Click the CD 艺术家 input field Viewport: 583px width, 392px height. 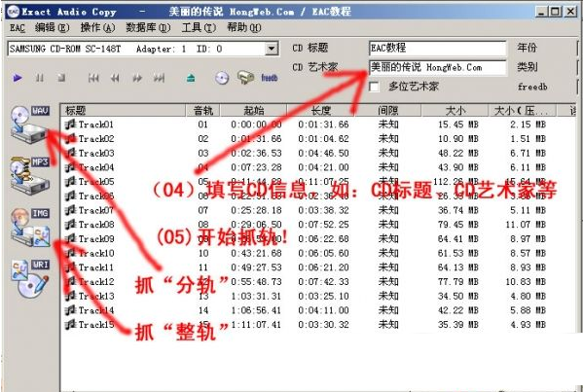pyautogui.click(x=438, y=68)
